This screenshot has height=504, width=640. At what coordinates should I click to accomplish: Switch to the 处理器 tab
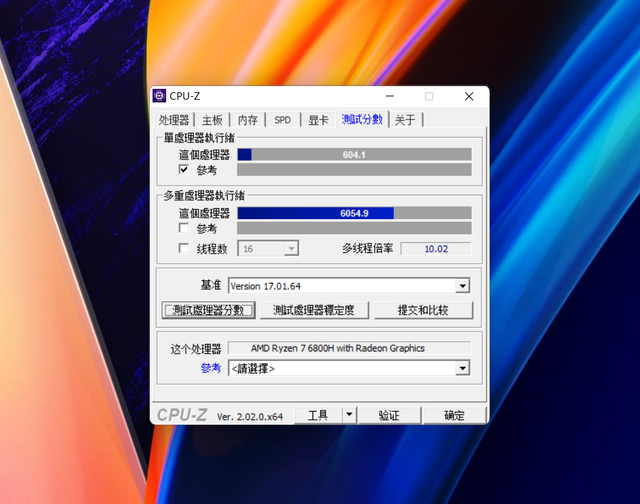click(x=173, y=120)
